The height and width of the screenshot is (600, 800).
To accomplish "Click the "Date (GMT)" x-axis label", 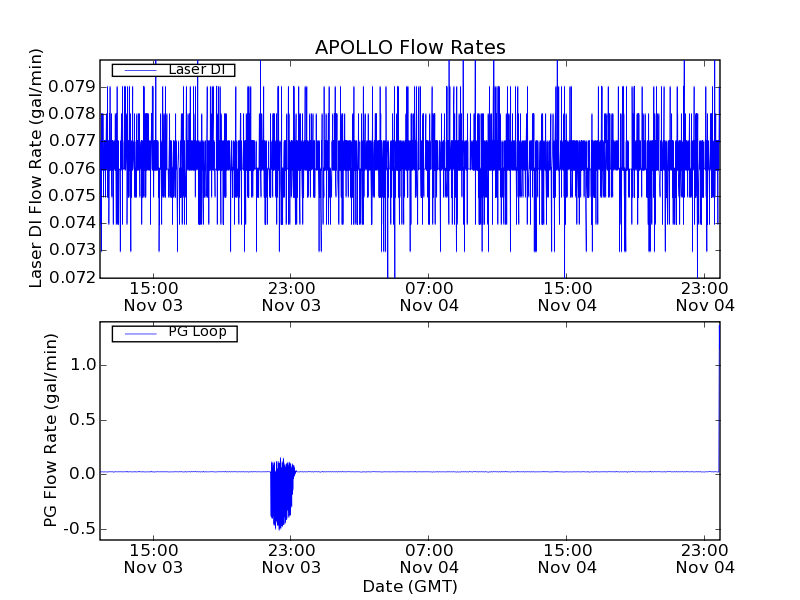I will (x=410, y=586).
